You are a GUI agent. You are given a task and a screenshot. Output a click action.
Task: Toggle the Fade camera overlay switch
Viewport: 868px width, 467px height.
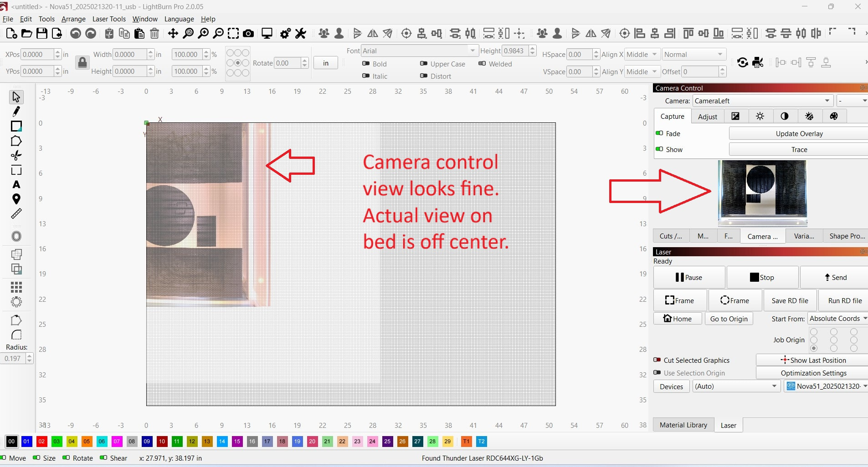659,133
